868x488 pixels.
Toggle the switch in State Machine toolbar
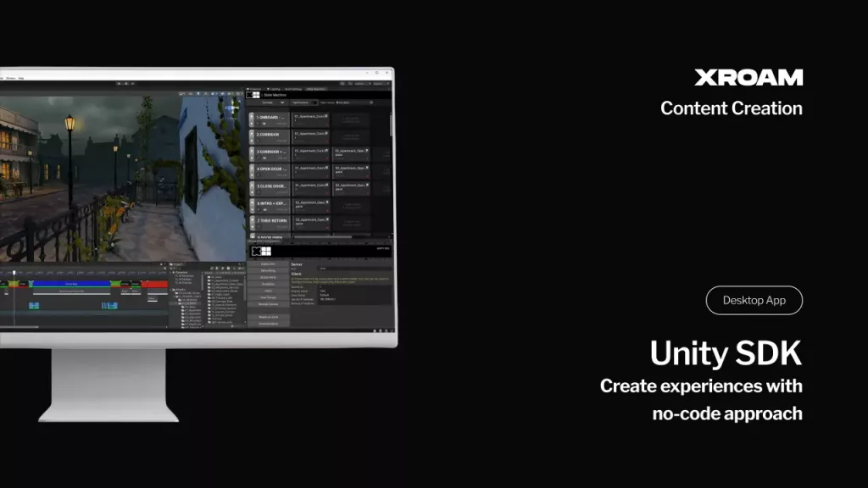tap(312, 103)
